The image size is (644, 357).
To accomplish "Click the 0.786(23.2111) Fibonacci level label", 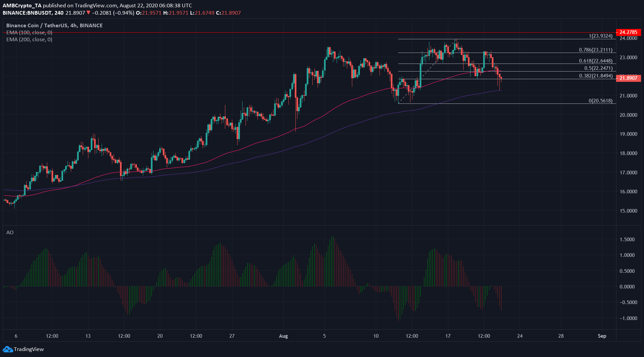I will pyautogui.click(x=596, y=50).
